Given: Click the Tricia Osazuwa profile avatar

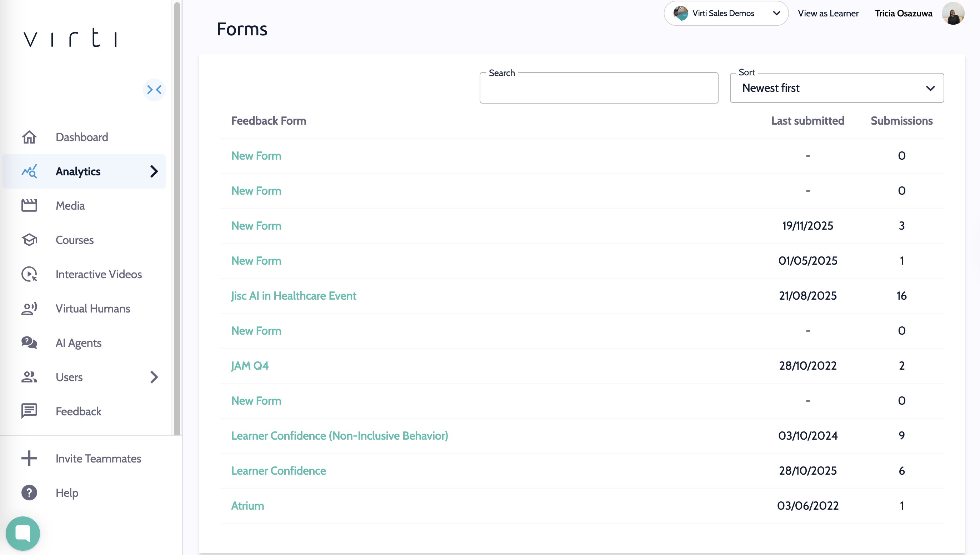Looking at the screenshot, I should click(x=952, y=14).
